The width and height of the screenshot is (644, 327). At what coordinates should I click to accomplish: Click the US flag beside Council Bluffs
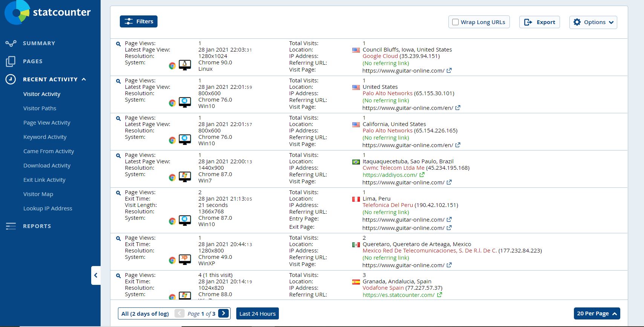click(356, 50)
